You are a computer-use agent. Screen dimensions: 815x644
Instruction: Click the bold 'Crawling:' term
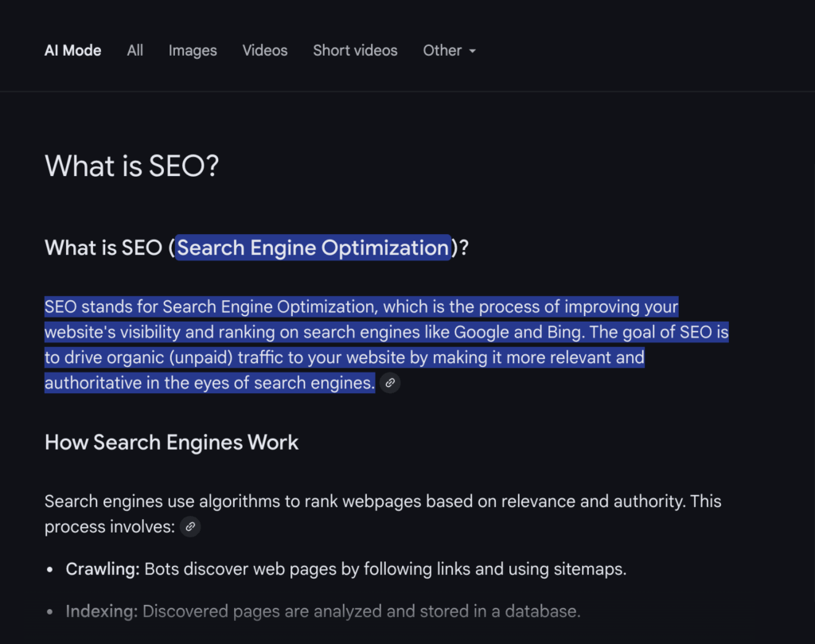(103, 569)
